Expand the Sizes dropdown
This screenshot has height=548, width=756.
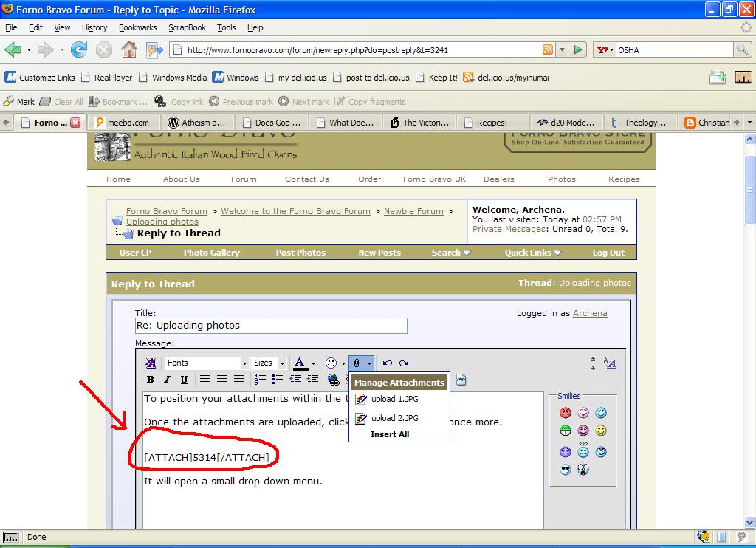click(269, 363)
